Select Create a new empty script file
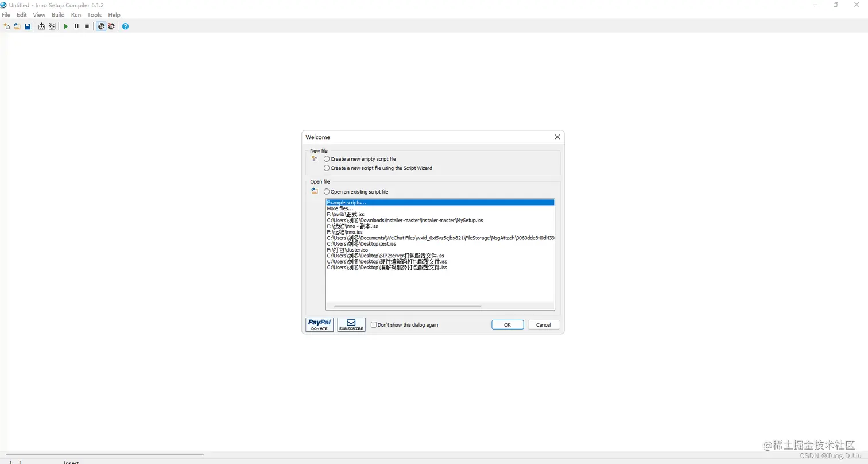The width and height of the screenshot is (868, 464). (360, 159)
